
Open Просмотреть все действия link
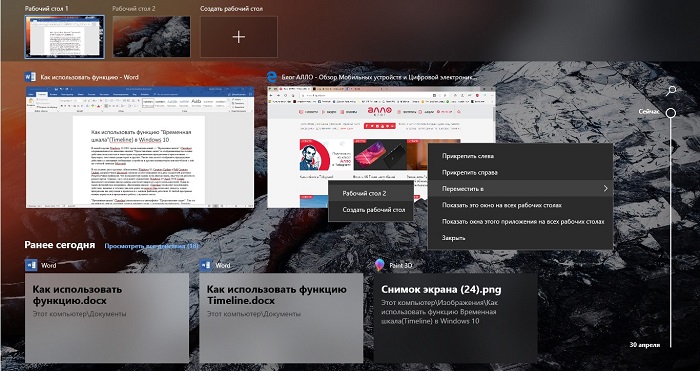click(151, 246)
